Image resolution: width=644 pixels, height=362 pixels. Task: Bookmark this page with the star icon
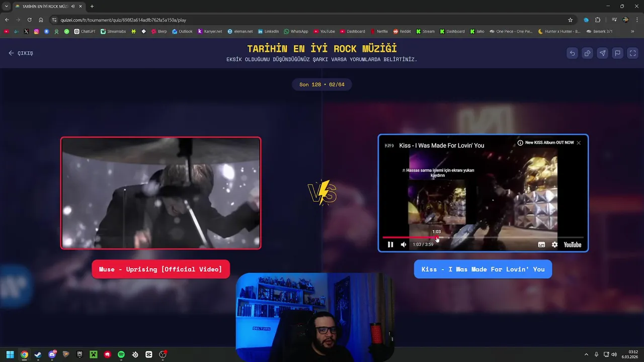(570, 20)
